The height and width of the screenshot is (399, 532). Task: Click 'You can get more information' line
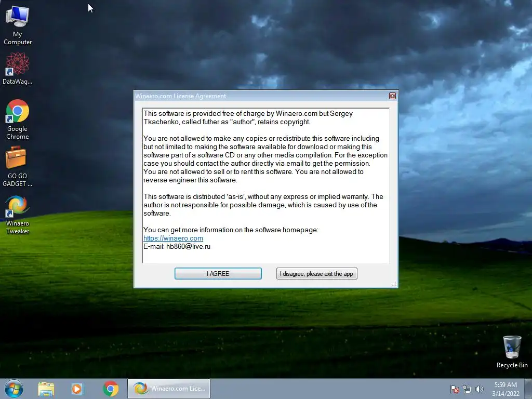tap(231, 230)
